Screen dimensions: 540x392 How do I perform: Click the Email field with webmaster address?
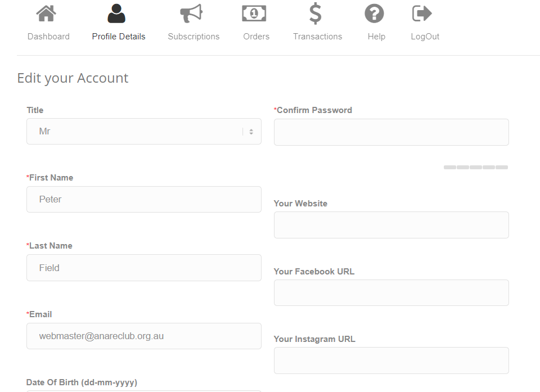tap(144, 336)
